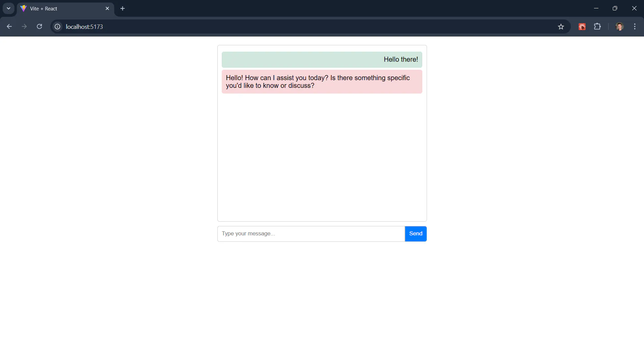644x342 pixels.
Task: Go back using the browser back arrow
Action: [9, 26]
